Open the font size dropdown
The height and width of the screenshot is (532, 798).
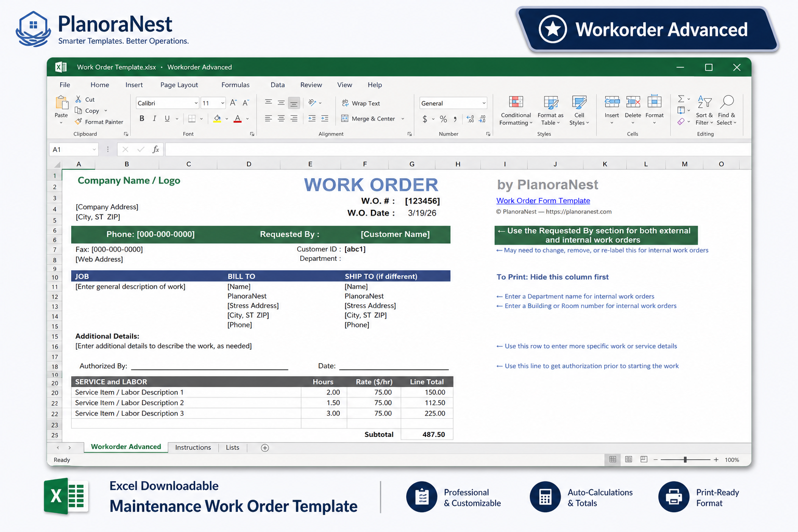222,103
